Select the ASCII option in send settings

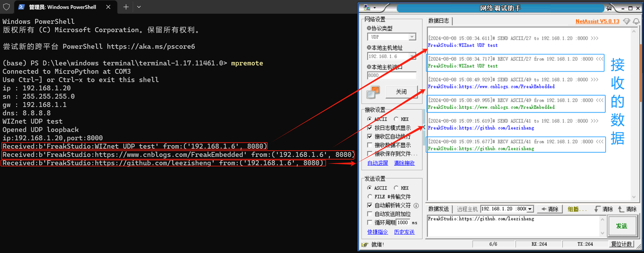click(377, 188)
